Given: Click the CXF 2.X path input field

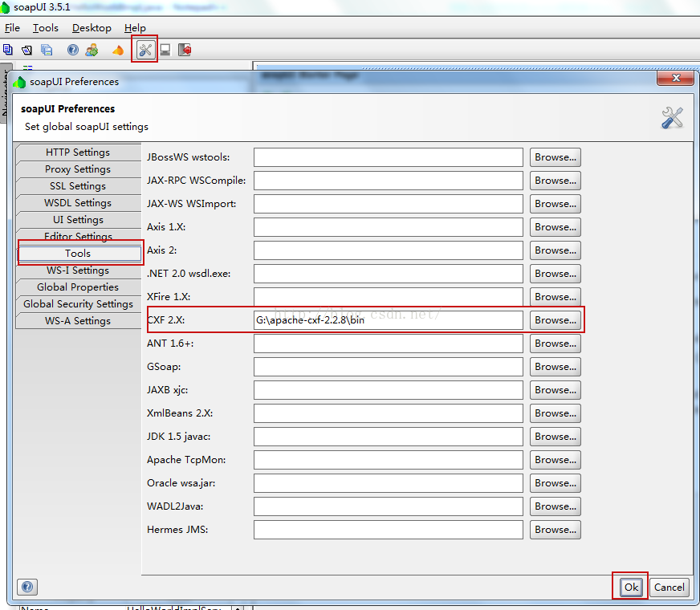Looking at the screenshot, I should (x=389, y=320).
